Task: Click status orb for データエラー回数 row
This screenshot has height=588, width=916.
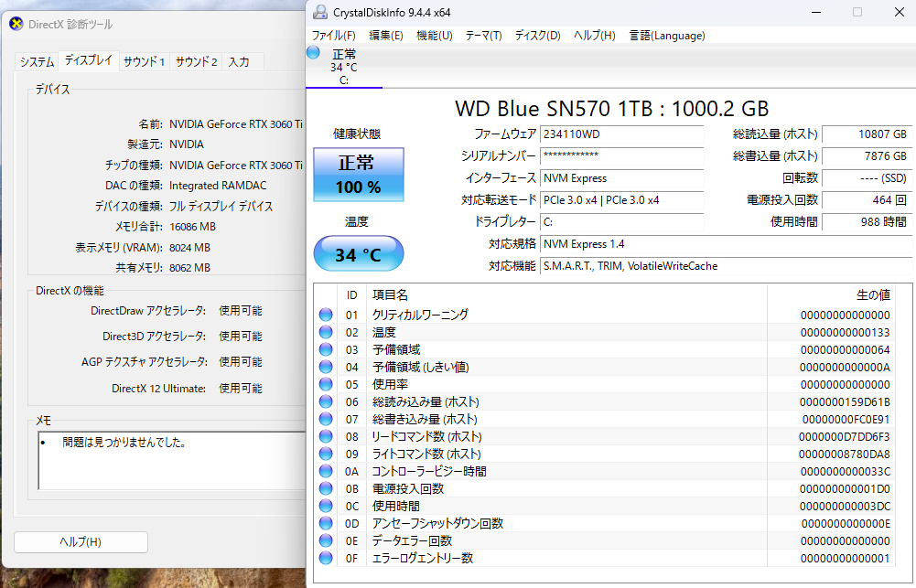Action: tap(326, 540)
